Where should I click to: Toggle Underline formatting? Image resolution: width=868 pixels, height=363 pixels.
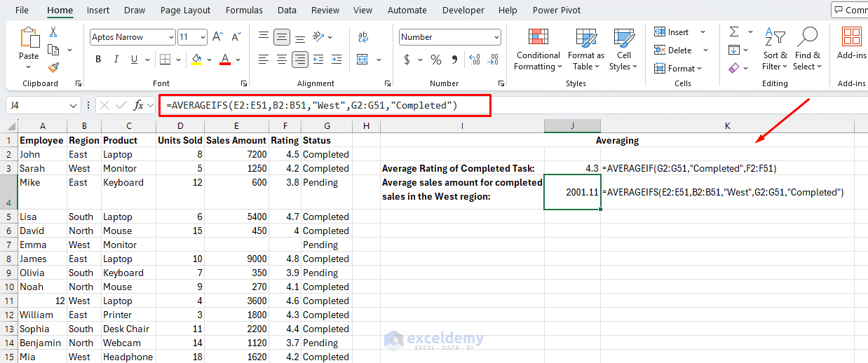135,60
